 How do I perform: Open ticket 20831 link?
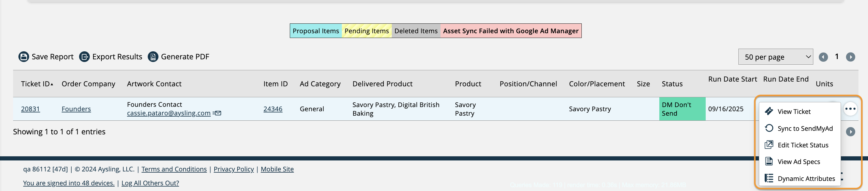tap(30, 109)
